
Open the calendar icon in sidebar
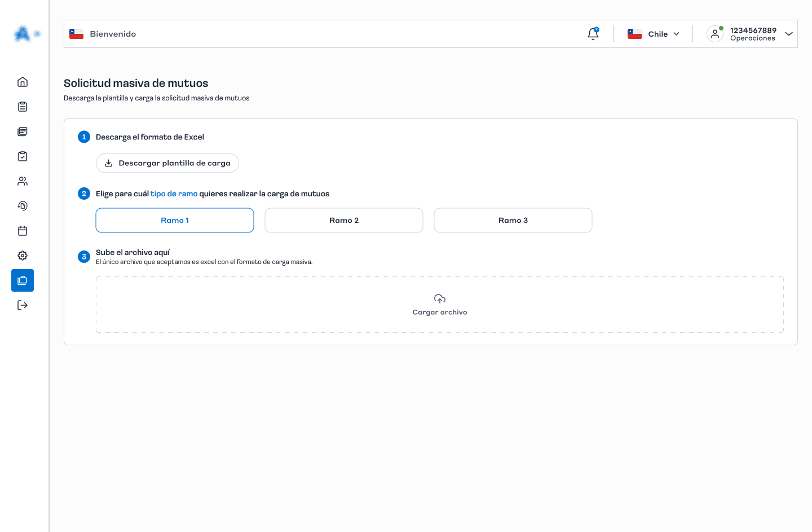(23, 231)
